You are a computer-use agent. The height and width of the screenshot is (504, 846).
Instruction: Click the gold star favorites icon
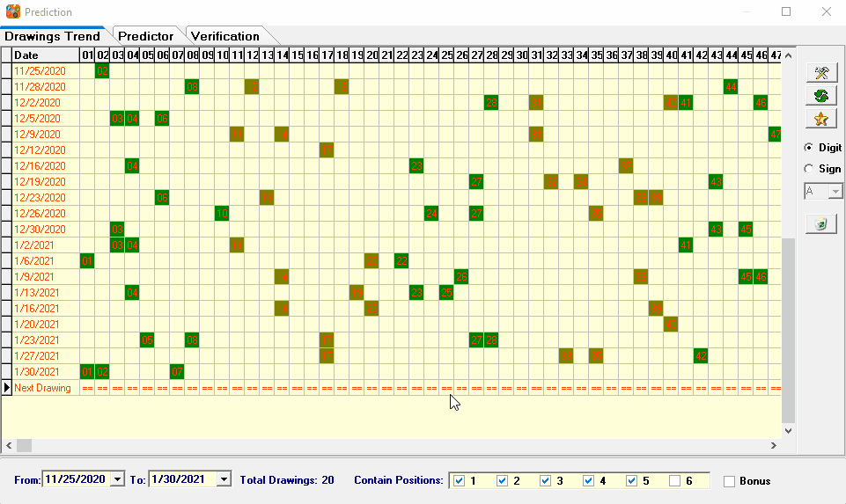click(821, 119)
